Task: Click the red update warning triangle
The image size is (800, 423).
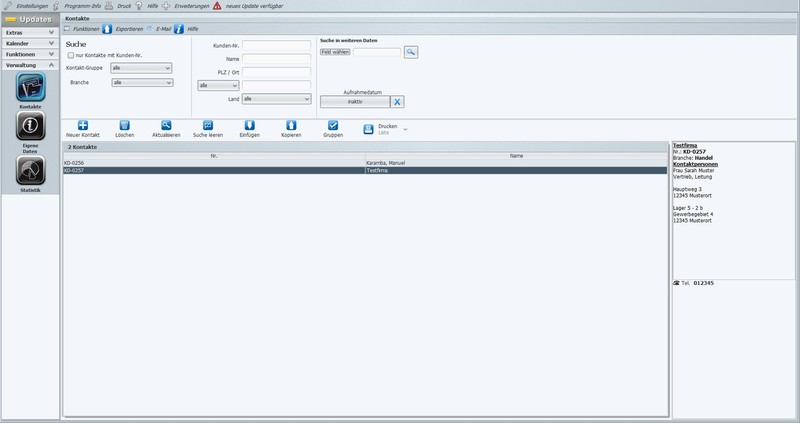Action: pos(217,6)
